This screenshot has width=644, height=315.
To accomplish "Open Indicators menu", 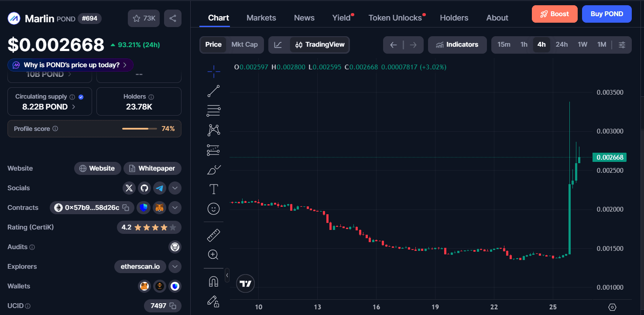I will [x=457, y=45].
